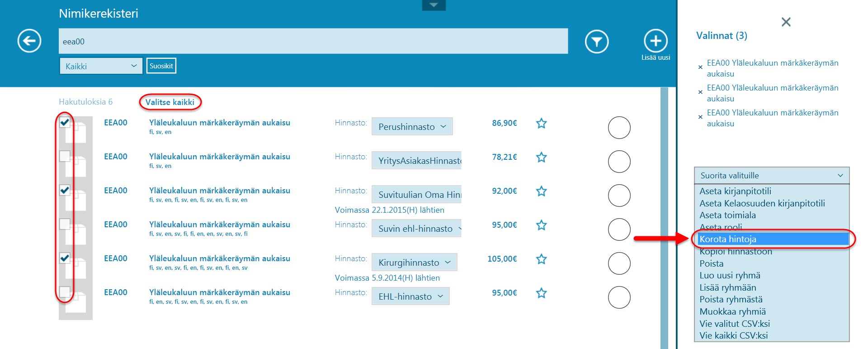Favorite the 86,90€ item with star
868x349 pixels.
[541, 123]
